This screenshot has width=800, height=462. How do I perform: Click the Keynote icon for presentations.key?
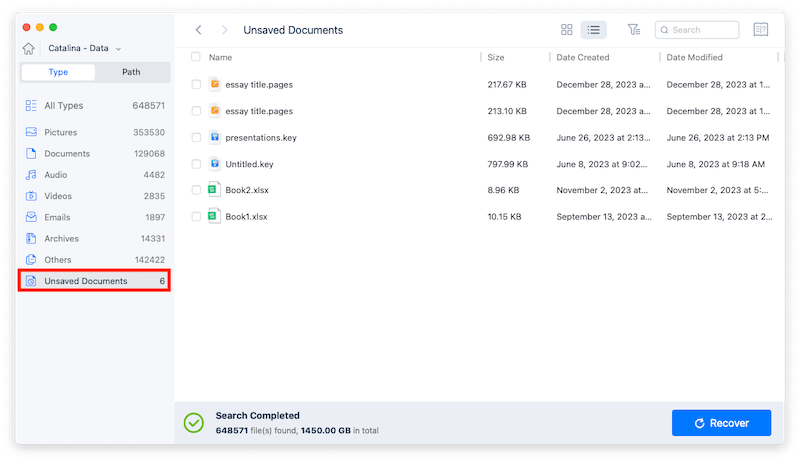pyautogui.click(x=215, y=137)
